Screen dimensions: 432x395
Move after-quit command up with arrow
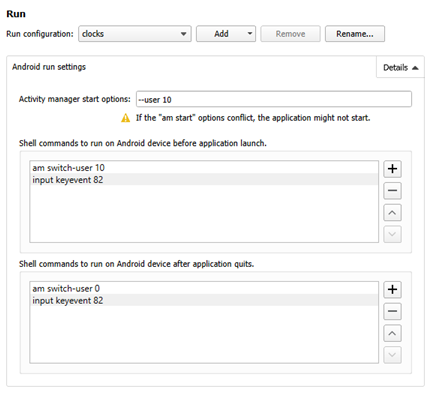pyautogui.click(x=392, y=333)
